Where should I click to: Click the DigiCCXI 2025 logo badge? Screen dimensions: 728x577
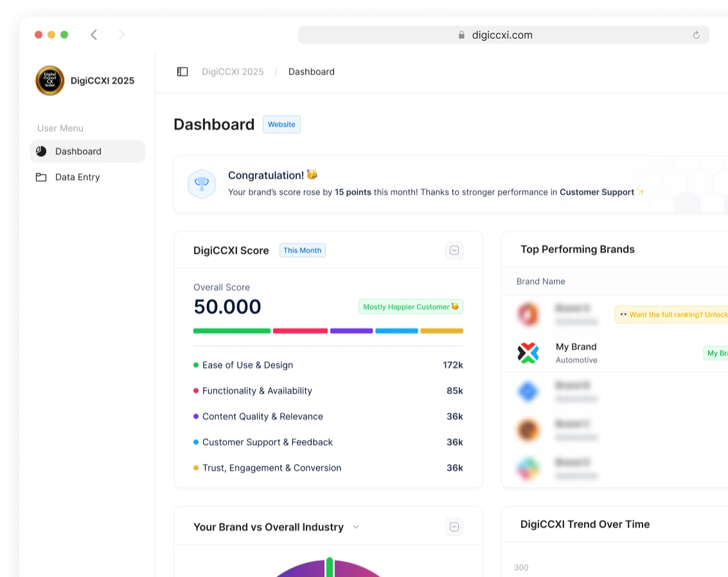pos(49,80)
